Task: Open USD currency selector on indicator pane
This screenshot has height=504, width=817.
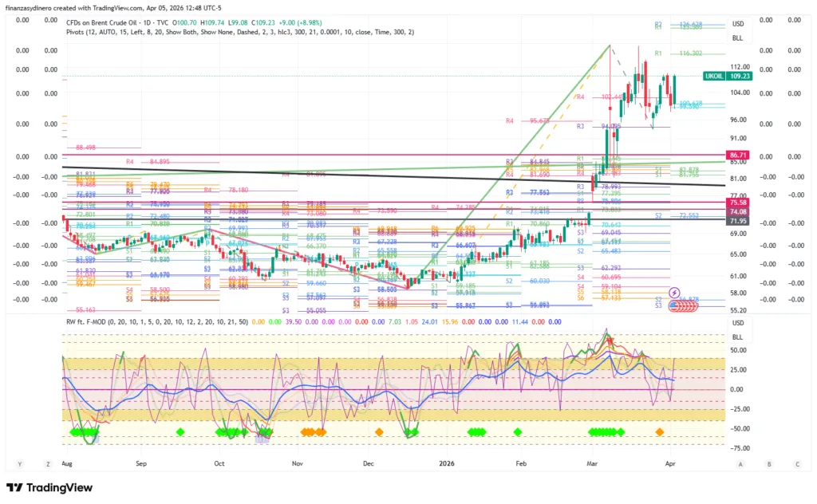Action: coord(737,323)
